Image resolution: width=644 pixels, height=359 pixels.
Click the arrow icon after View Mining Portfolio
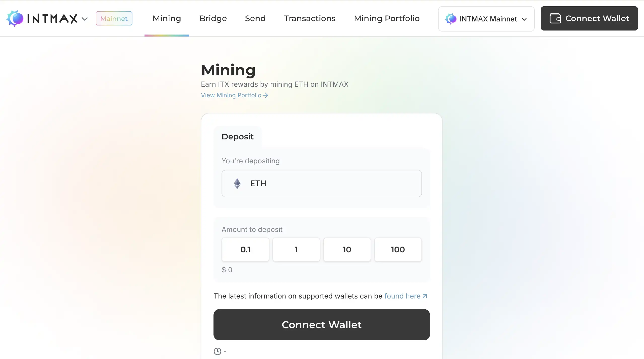[265, 95]
